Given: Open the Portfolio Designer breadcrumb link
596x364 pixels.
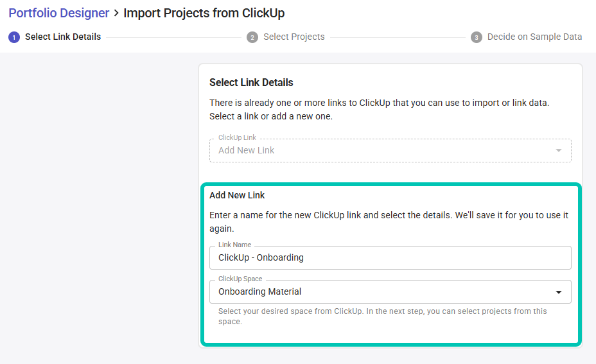Looking at the screenshot, I should [59, 13].
